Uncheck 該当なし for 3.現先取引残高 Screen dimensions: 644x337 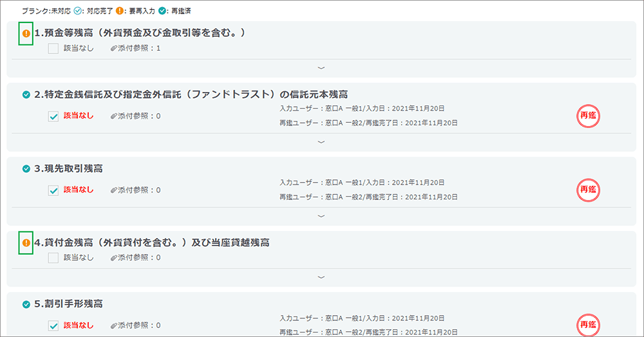53,190
